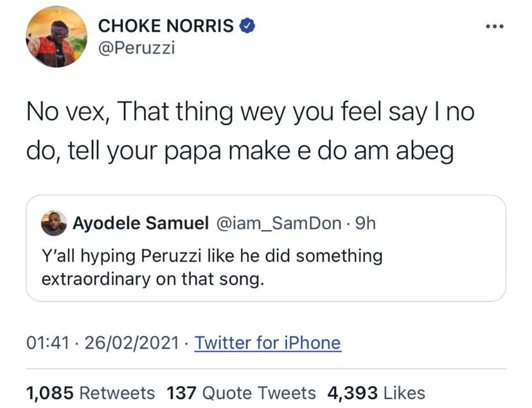This screenshot has width=532, height=408.
Task: Click the tweet line starting "No vex"
Action: click(250, 114)
